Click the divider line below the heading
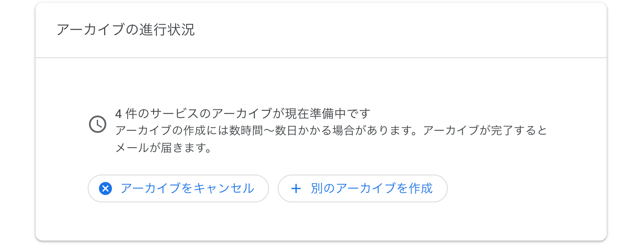Viewport: 644px width, 251px height. pos(321,58)
